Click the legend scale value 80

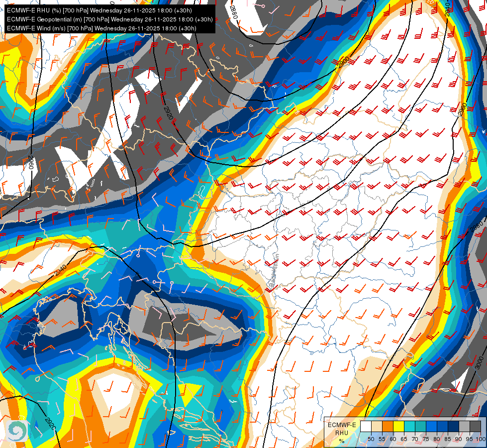[437, 439]
